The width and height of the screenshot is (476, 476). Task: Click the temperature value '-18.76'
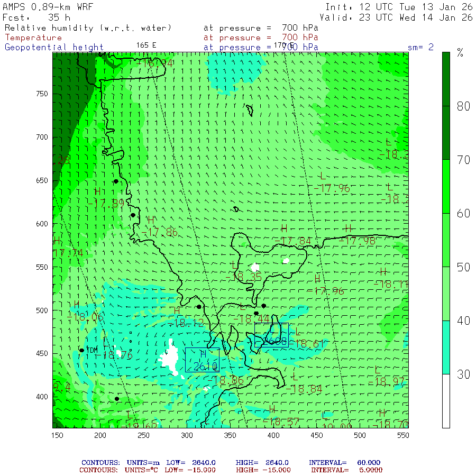pyautogui.click(x=114, y=355)
